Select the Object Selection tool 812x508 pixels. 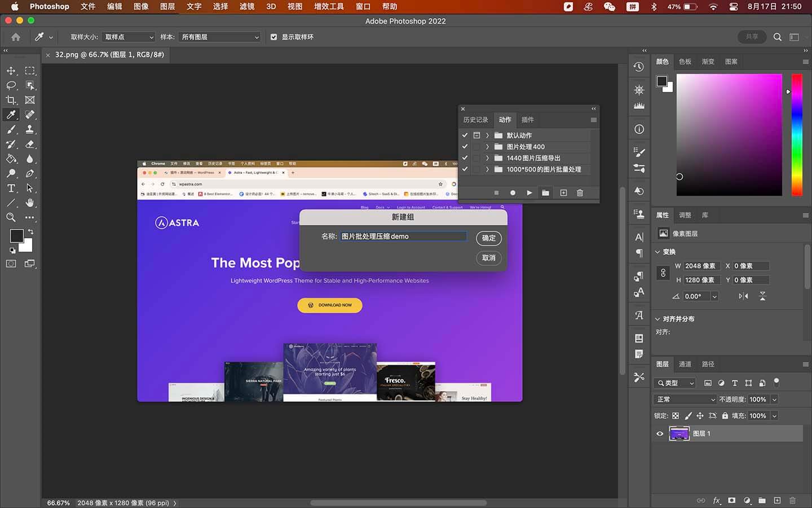click(x=30, y=85)
